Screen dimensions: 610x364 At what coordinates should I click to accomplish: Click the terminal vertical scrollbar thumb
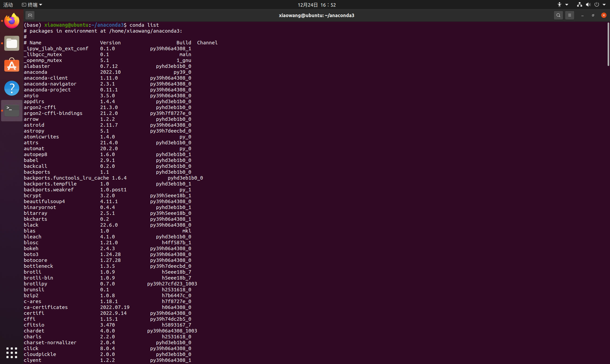point(608,44)
